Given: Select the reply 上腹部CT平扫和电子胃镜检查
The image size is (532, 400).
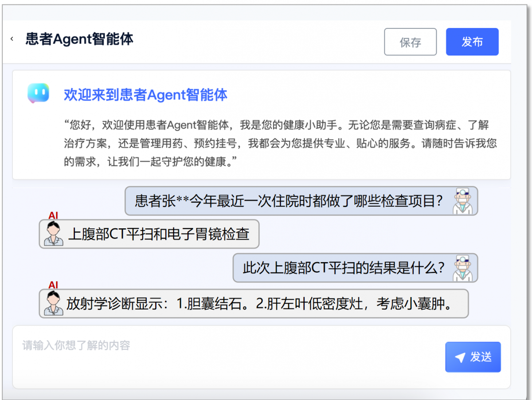Looking at the screenshot, I should [x=159, y=234].
